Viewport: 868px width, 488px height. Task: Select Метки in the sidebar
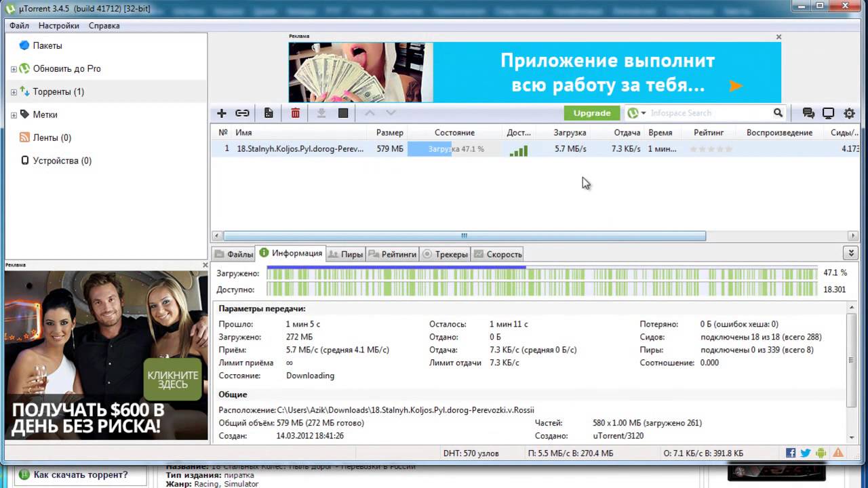point(45,115)
